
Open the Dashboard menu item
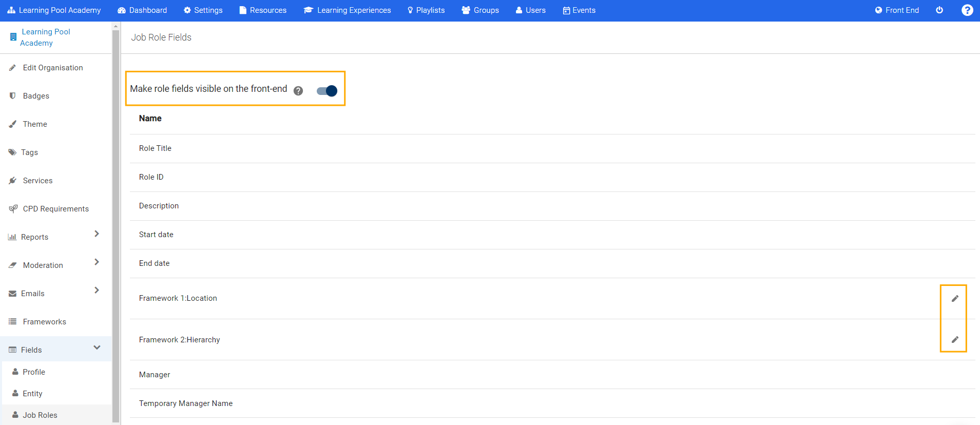pyautogui.click(x=142, y=10)
